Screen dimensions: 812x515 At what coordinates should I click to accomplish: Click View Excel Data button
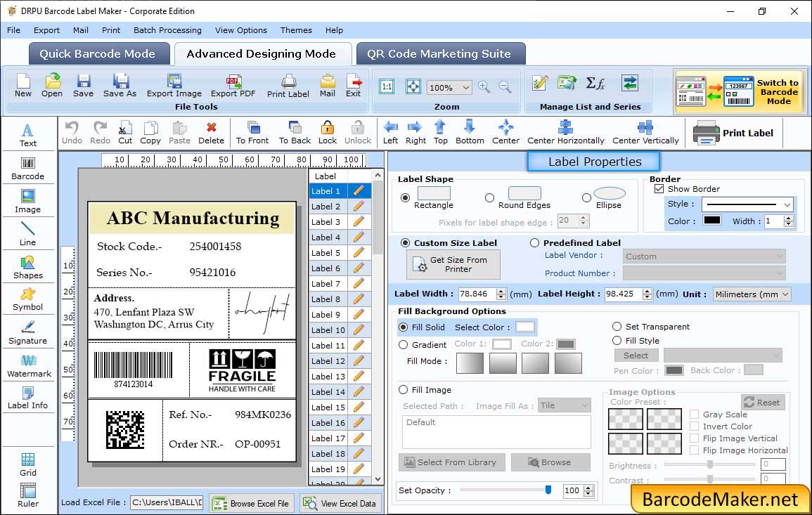pos(340,503)
